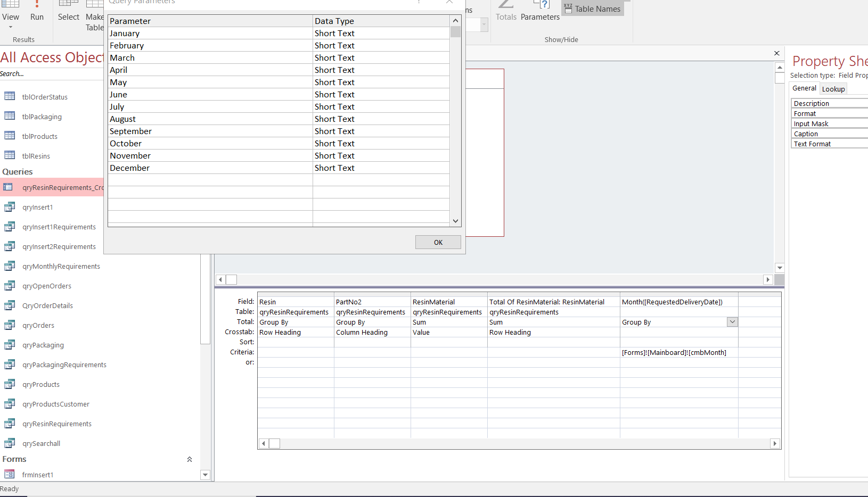Switch to the Lookup tab in Property Sheet
Image resolution: width=868 pixels, height=497 pixels.
point(833,89)
